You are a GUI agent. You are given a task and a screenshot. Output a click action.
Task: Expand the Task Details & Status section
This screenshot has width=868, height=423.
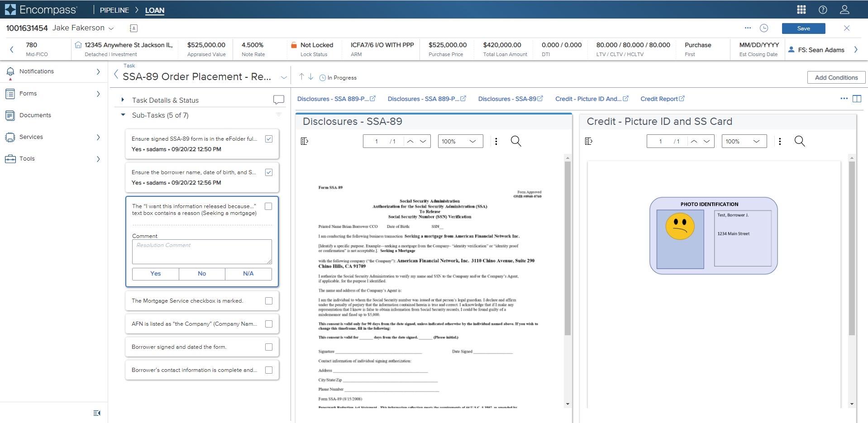click(x=123, y=100)
